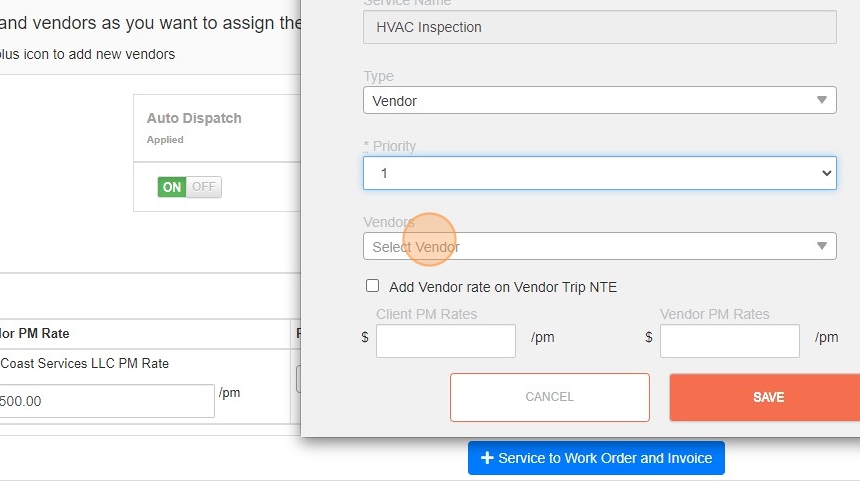Open the Select Vendor dropdown
860x481 pixels.
point(598,246)
